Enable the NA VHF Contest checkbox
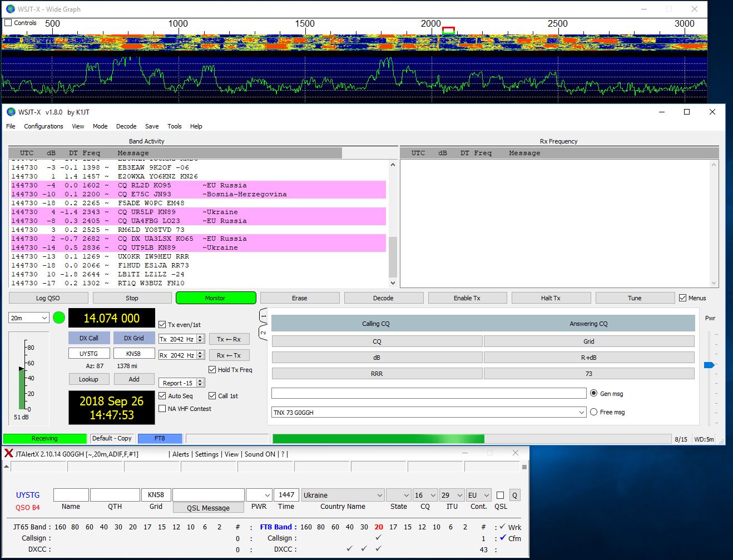This screenshot has width=733, height=560. [x=162, y=409]
